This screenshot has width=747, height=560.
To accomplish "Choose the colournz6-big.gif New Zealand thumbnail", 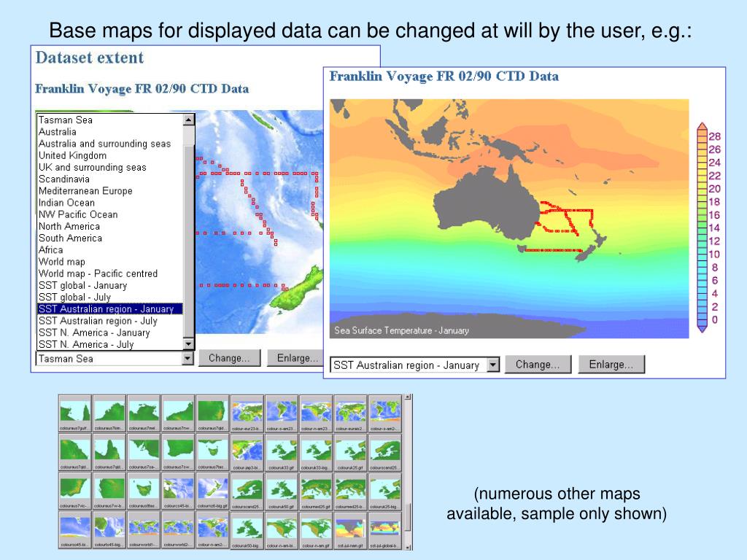I will tap(212, 491).
